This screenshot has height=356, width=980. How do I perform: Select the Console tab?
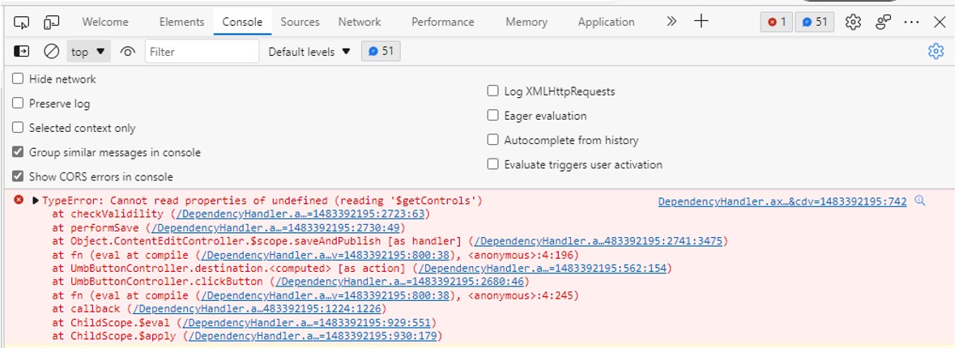pyautogui.click(x=243, y=22)
